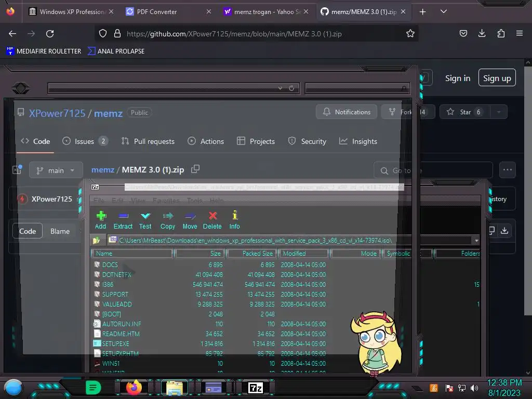Sort by the Modified column header

tap(304, 254)
